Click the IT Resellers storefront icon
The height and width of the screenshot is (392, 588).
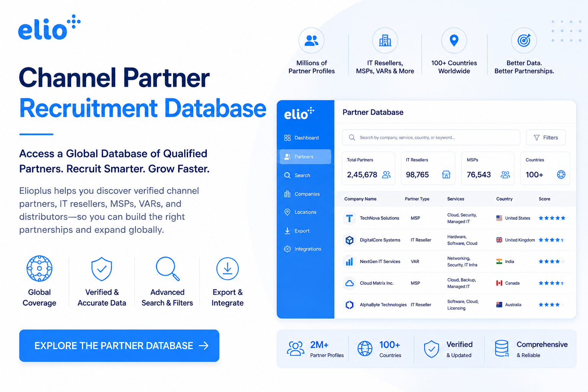coord(446,175)
